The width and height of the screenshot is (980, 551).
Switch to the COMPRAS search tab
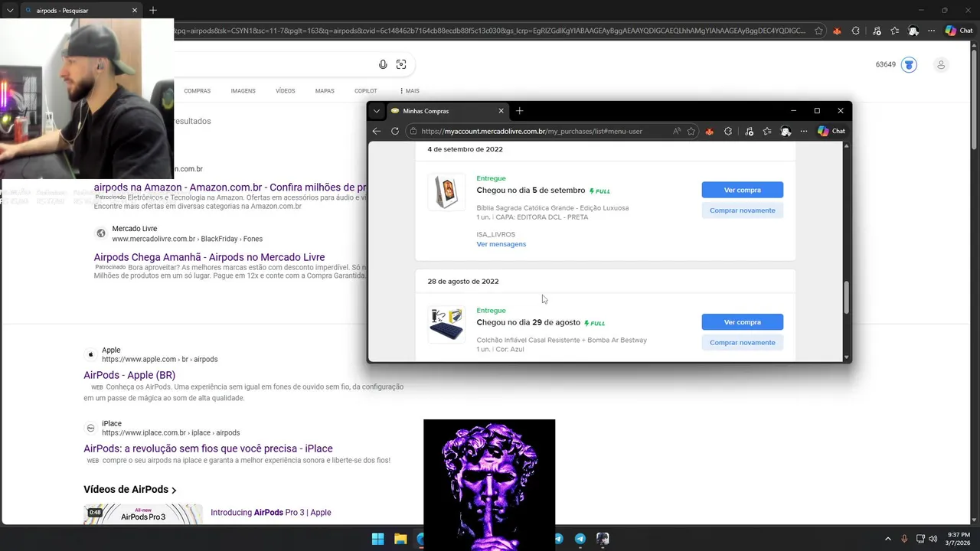[x=197, y=91]
